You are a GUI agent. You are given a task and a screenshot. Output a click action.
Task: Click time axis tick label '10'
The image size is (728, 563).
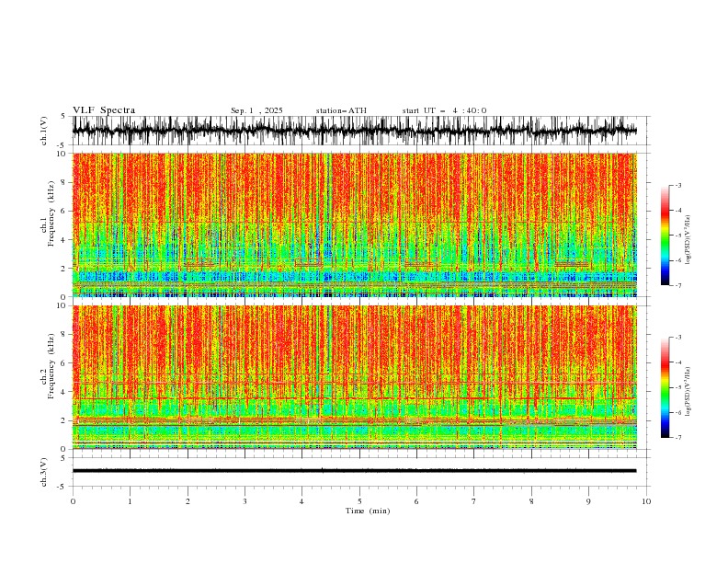(x=646, y=501)
